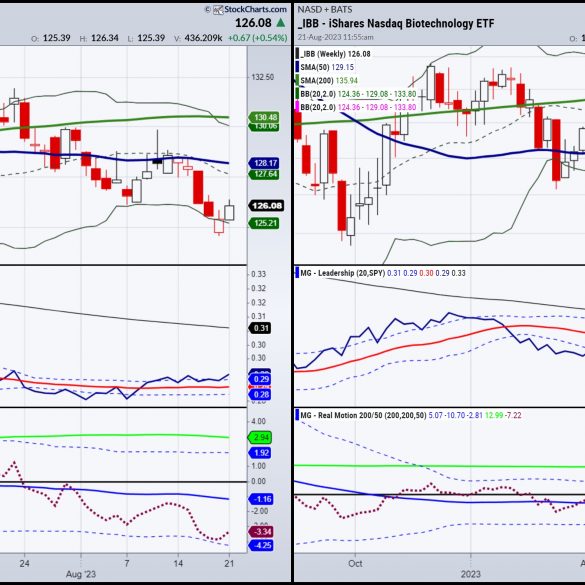This screenshot has height=585, width=585.
Task: Click the maroon -3.34 Real Motion axis tag
Action: click(x=261, y=532)
